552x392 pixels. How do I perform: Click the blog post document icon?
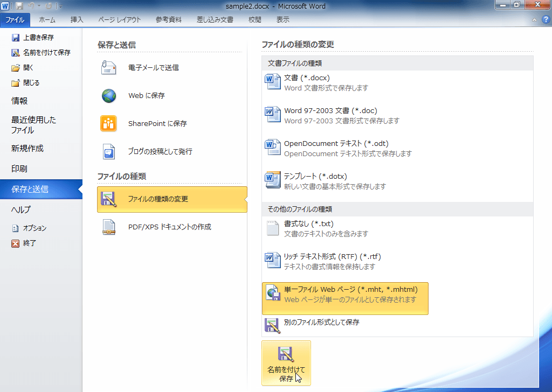[x=109, y=151]
